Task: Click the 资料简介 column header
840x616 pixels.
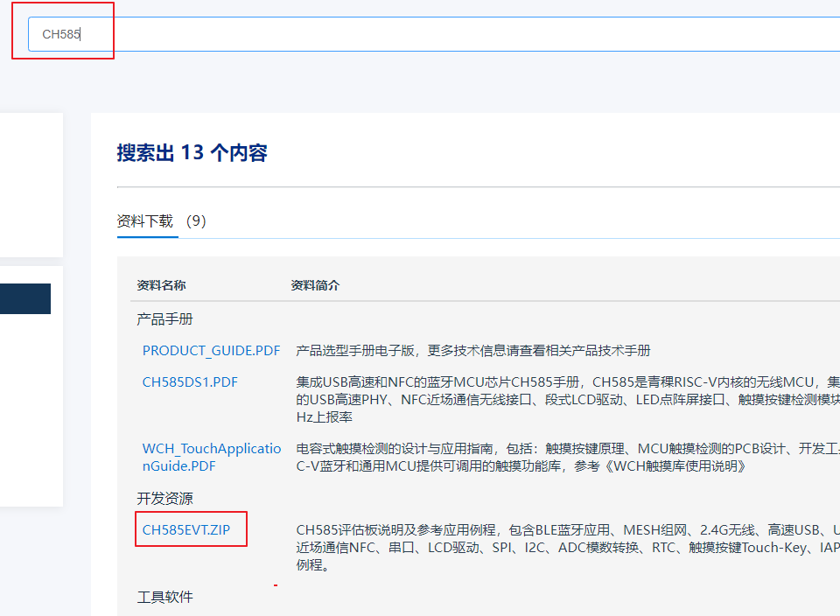Action: [x=315, y=285]
